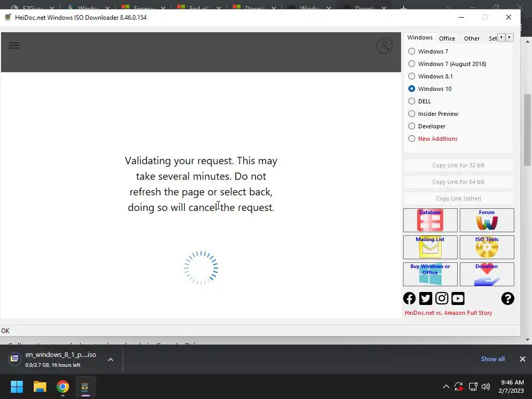Open HeiDoc.net vs. Amazon Full Story link
The height and width of the screenshot is (399, 532).
pos(448,313)
